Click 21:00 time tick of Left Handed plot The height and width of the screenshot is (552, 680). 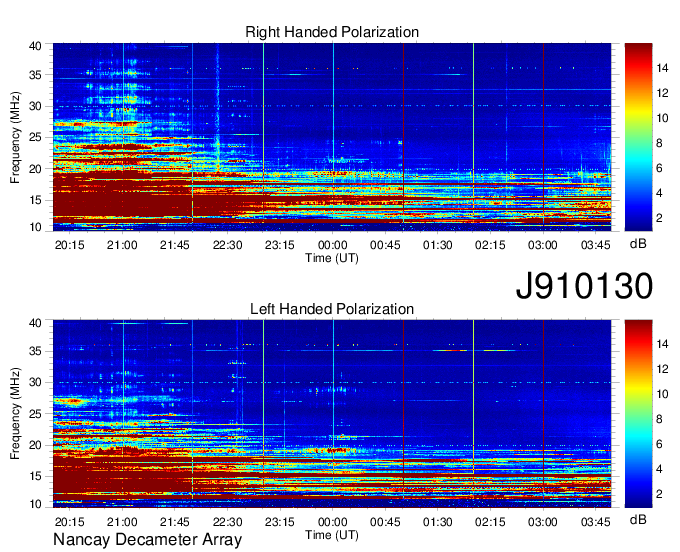click(x=122, y=522)
